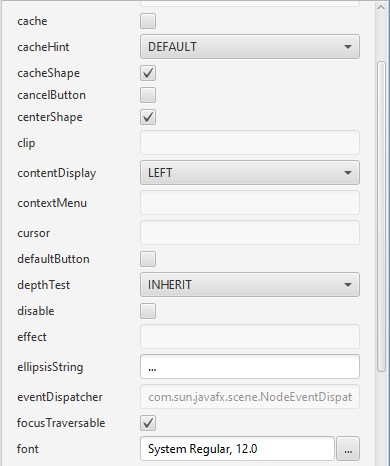The image size is (390, 466).
Task: Tick the disable checkbox
Action: pos(148,311)
